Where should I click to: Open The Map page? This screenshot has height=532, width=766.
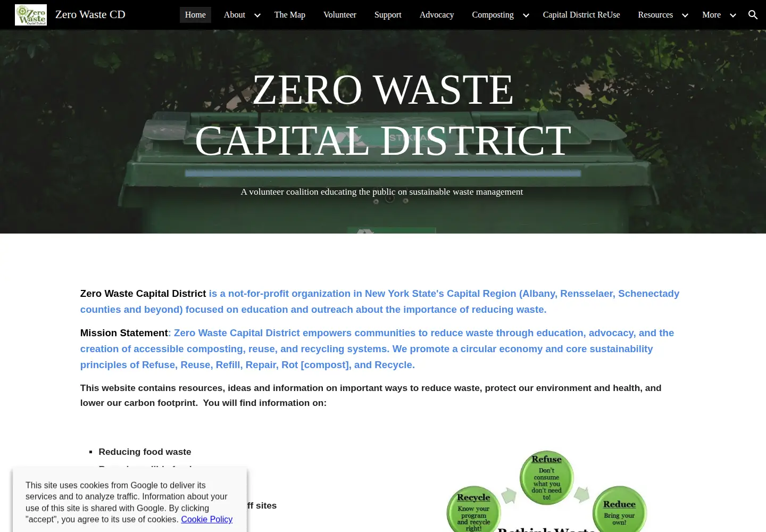tap(290, 15)
